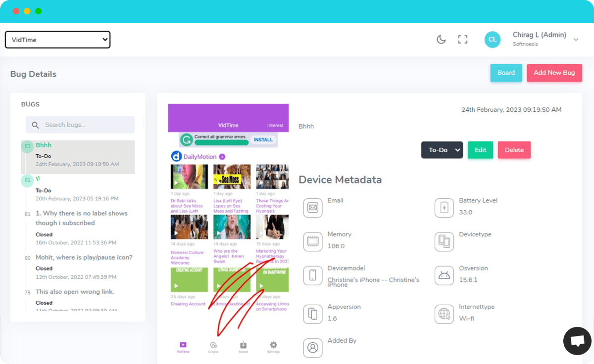The width and height of the screenshot is (594, 364).
Task: Open the Board view
Action: (x=506, y=73)
